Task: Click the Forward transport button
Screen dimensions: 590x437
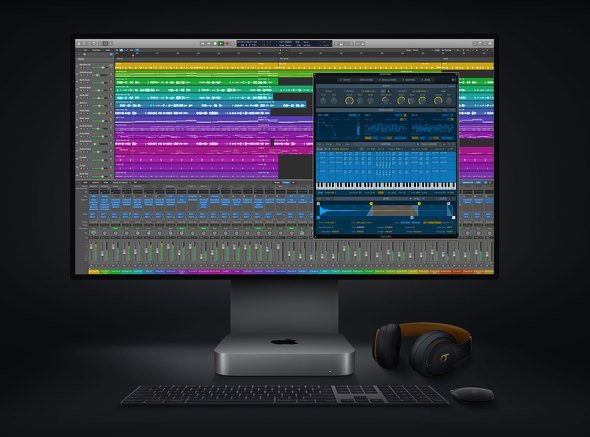Action: pos(209,44)
